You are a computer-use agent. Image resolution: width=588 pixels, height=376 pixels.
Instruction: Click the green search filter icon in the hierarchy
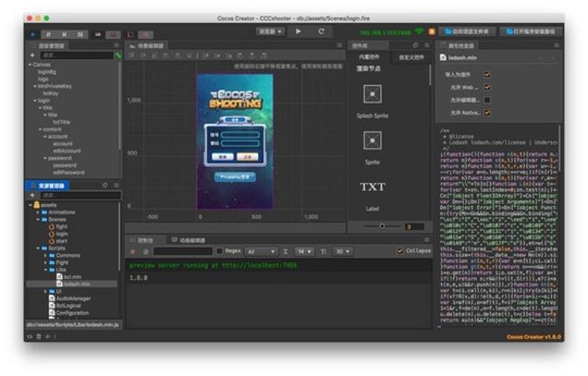[118, 55]
